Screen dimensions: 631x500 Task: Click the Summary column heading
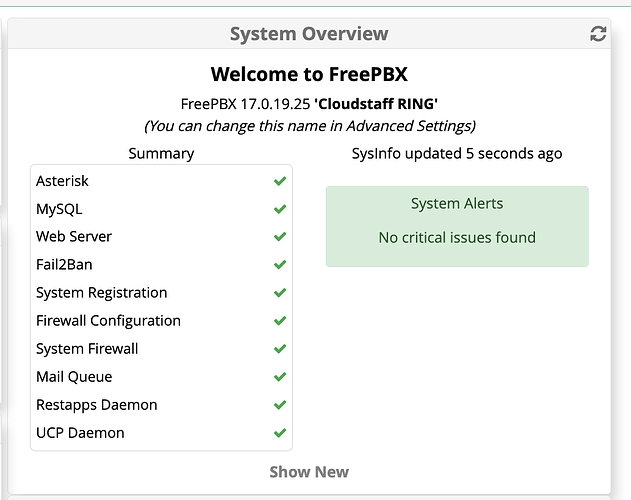tap(161, 154)
